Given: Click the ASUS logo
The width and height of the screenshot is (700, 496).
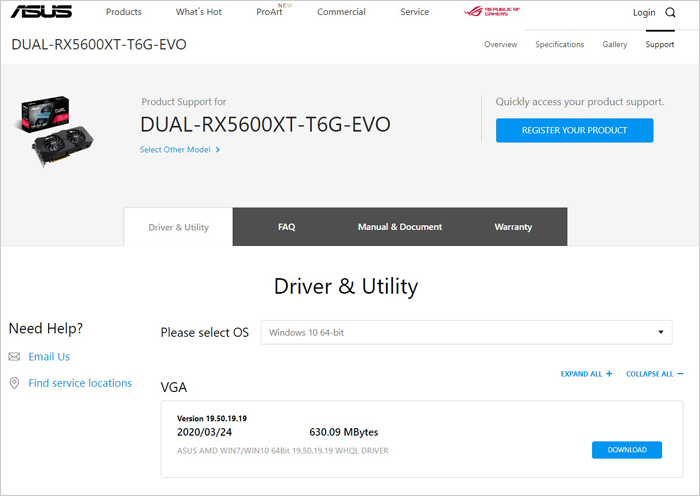Looking at the screenshot, I should point(41,12).
